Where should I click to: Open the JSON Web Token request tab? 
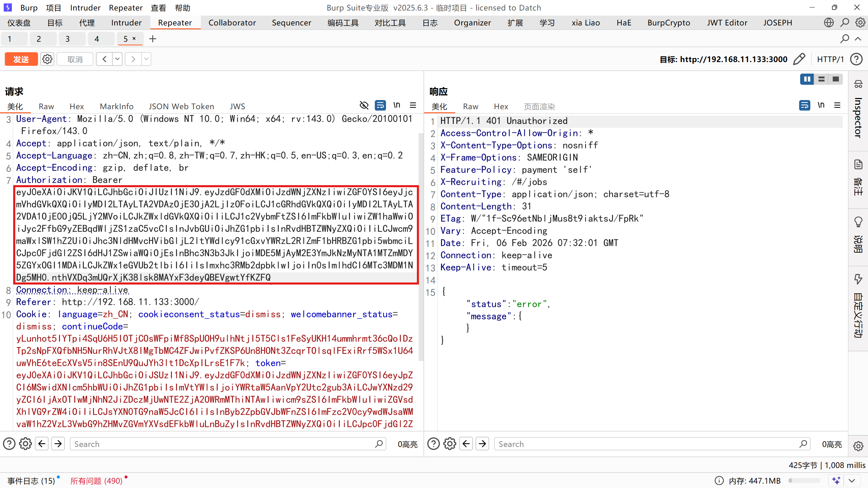pos(181,106)
